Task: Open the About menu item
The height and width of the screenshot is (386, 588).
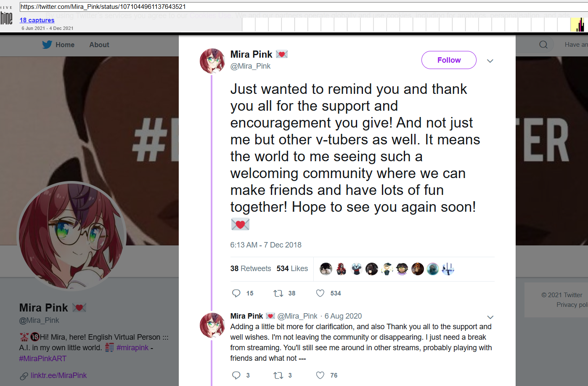Action: [99, 45]
